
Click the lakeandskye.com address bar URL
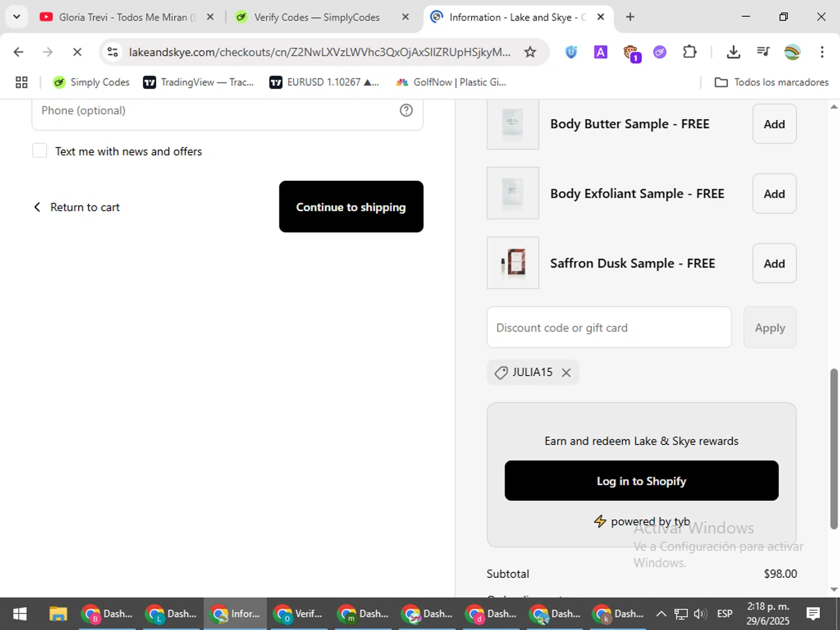coord(319,52)
